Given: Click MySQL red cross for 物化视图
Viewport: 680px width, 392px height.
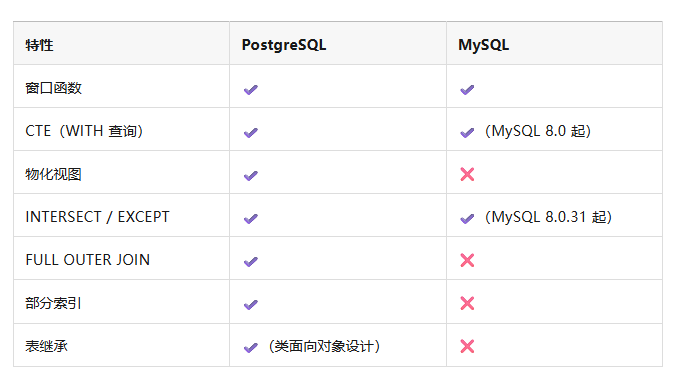Looking at the screenshot, I should pyautogui.click(x=467, y=174).
